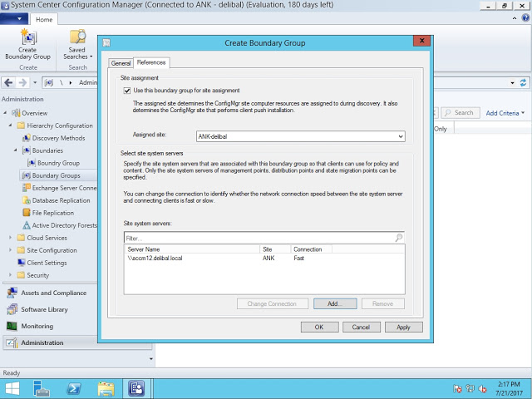Click the Add... button
Viewport: 532px width, 399px height.
point(335,304)
